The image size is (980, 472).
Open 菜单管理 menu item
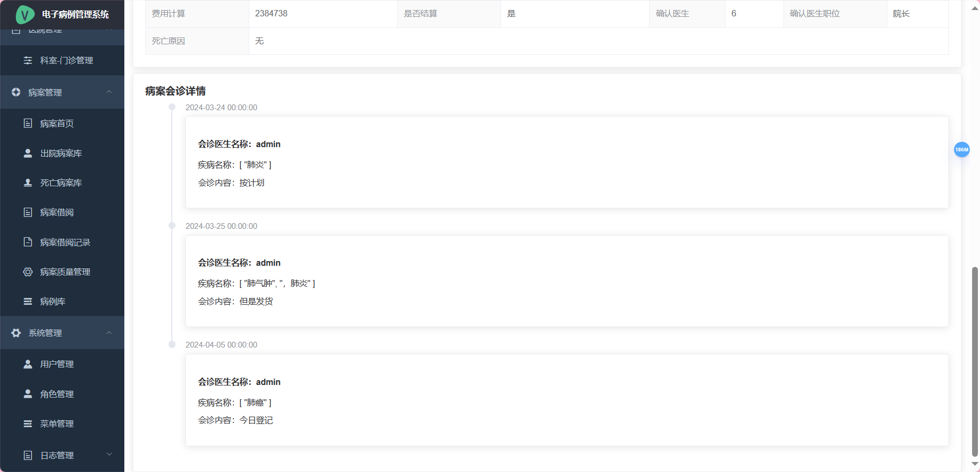pyautogui.click(x=62, y=424)
